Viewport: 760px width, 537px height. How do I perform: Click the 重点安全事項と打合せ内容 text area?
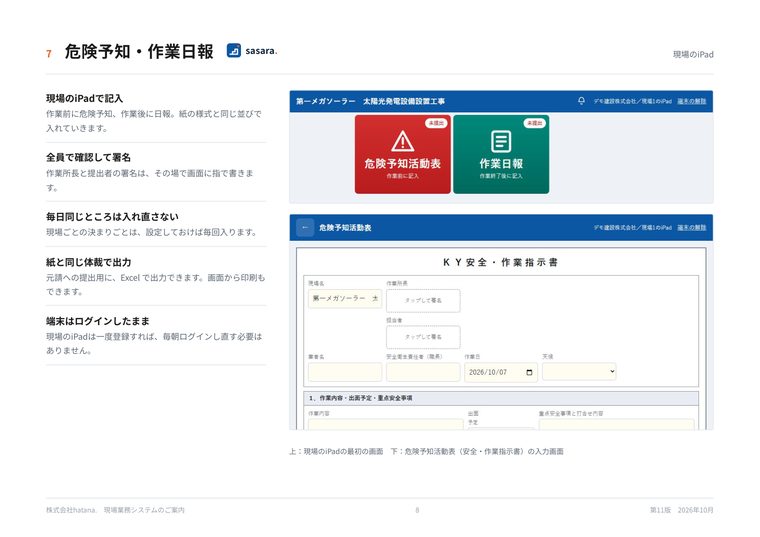(x=616, y=425)
